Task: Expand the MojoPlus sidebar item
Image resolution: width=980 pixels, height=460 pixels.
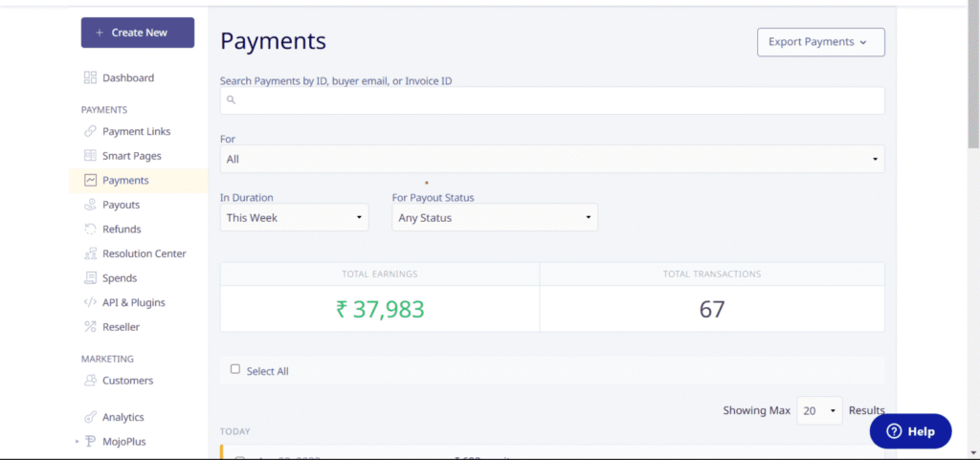Action: [x=77, y=442]
